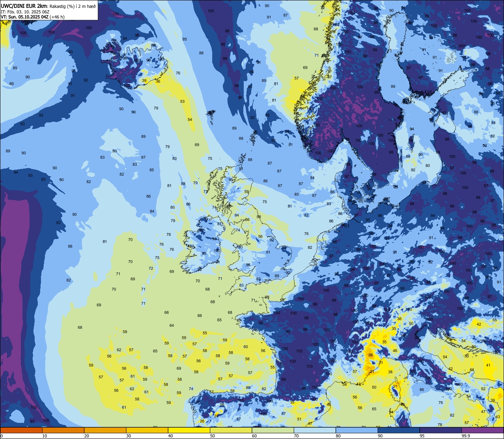Click the dark orange 0–10 legend swatch
This screenshot has width=504, height=439.
[21, 430]
